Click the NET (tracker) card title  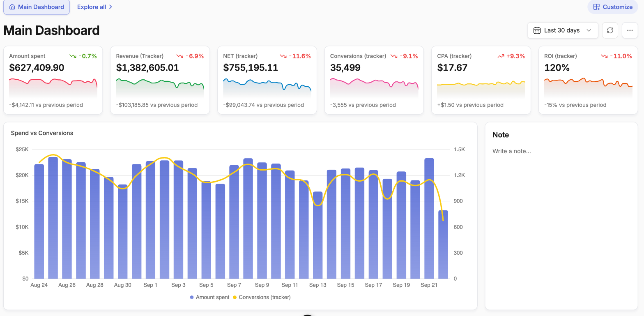pos(240,56)
